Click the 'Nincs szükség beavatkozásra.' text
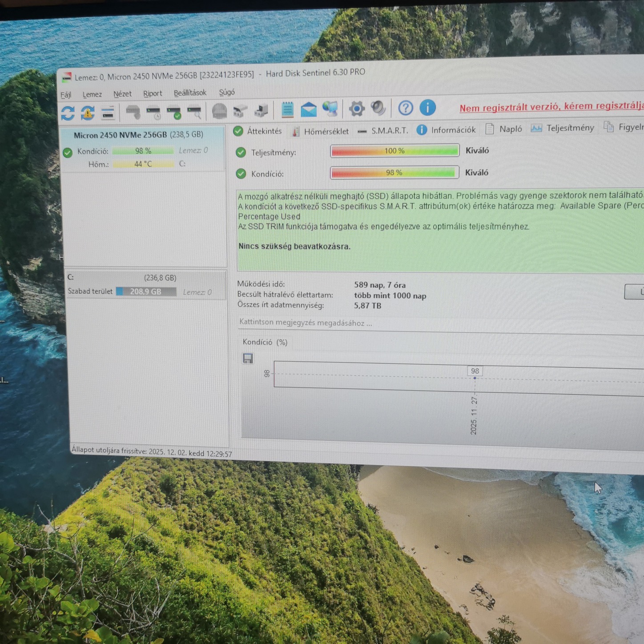Image resolution: width=644 pixels, height=644 pixels. click(x=294, y=246)
